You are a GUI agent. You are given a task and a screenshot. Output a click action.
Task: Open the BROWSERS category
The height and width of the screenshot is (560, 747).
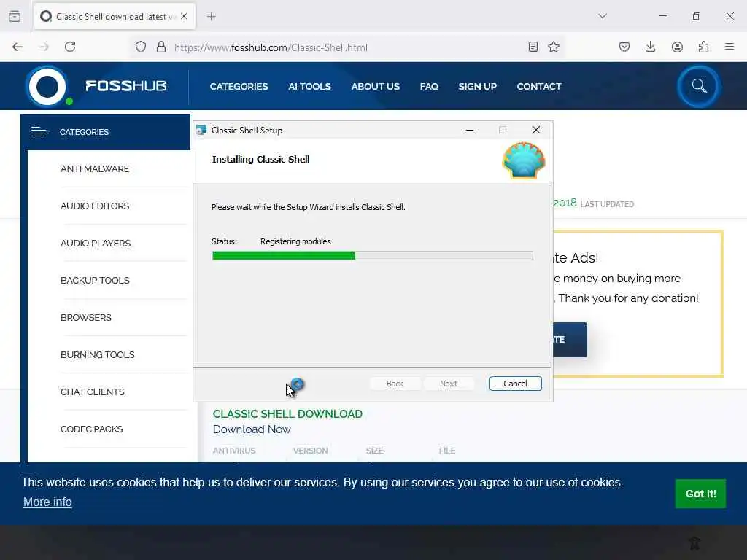coord(86,318)
